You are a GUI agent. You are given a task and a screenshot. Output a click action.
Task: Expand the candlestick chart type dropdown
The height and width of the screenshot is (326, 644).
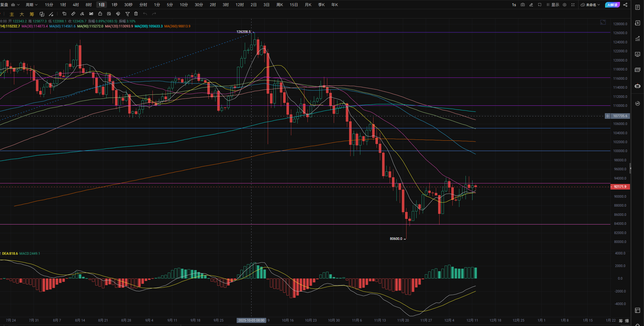click(15, 5)
